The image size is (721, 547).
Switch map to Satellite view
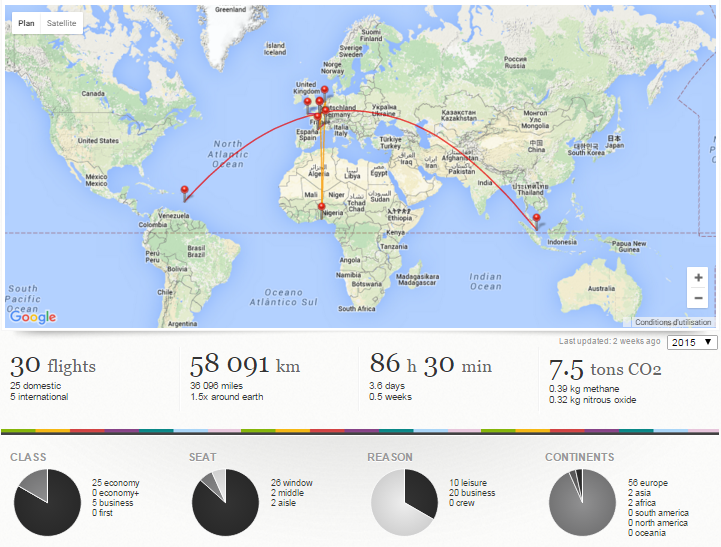(x=62, y=23)
